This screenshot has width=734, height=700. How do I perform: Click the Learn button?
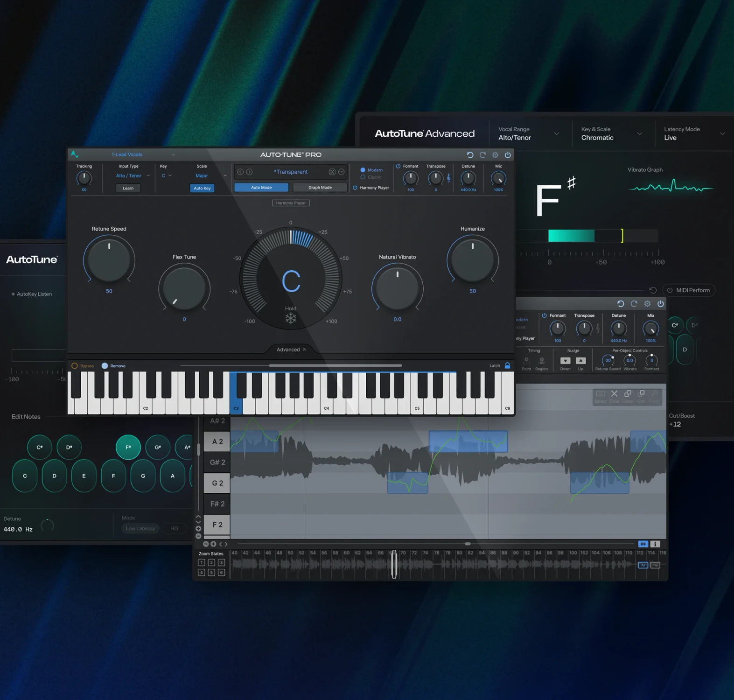coord(128,188)
